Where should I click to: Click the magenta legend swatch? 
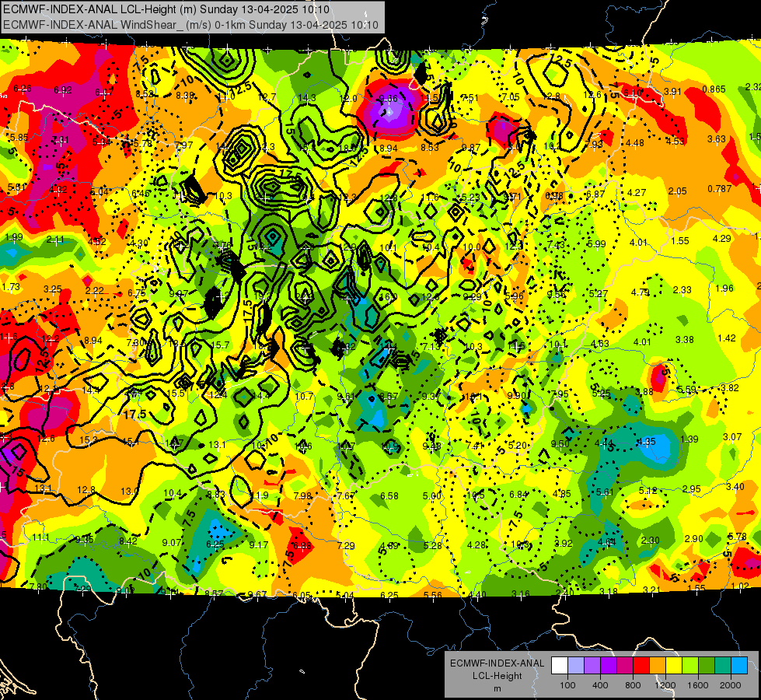[x=625, y=666]
